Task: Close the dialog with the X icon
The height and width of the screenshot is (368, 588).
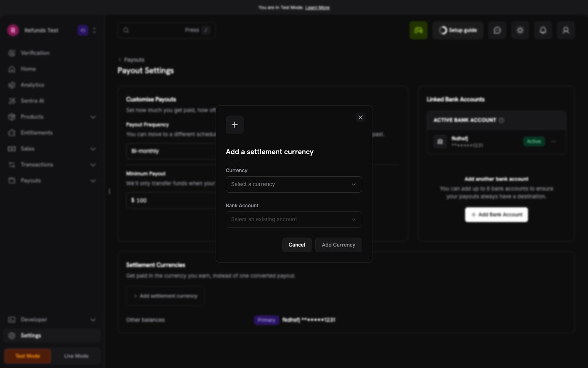Action: (361, 117)
